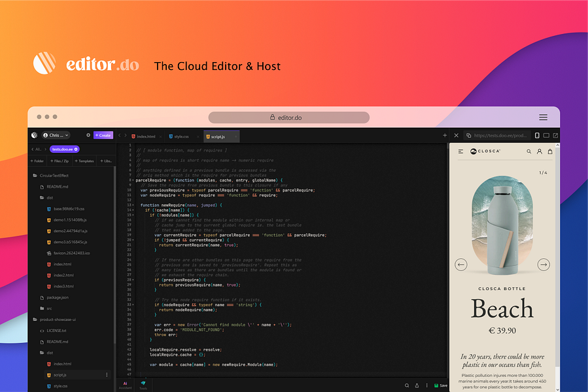Switch the preview to mobile device view
The image size is (588, 392).
pyautogui.click(x=538, y=135)
